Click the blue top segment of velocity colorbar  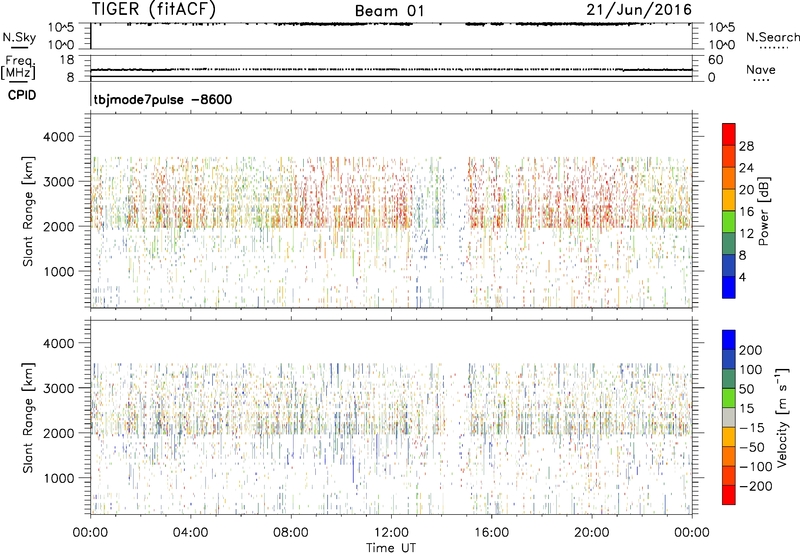point(729,340)
